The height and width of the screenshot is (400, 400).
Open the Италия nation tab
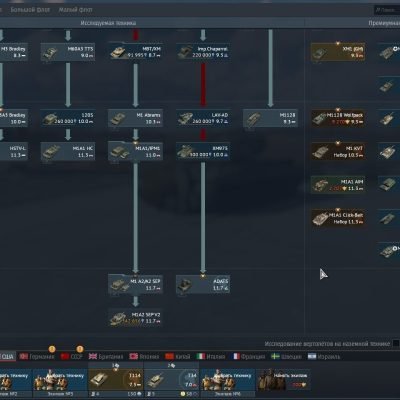211,356
